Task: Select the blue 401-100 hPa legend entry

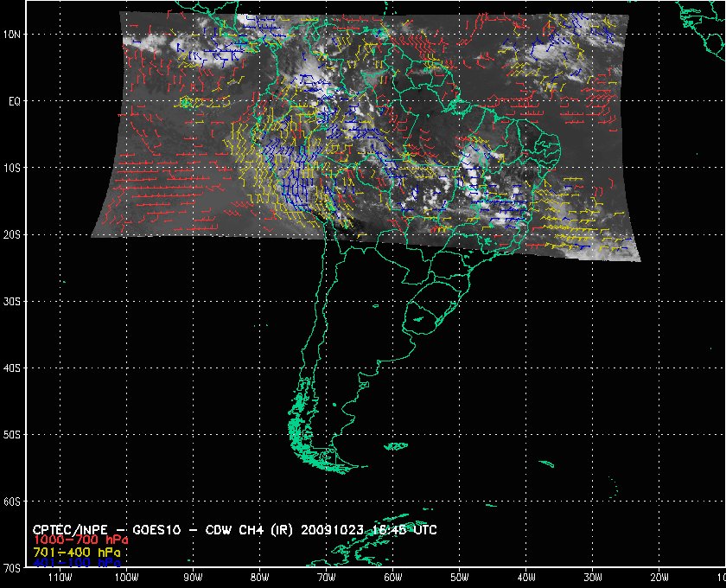Action: point(77,563)
